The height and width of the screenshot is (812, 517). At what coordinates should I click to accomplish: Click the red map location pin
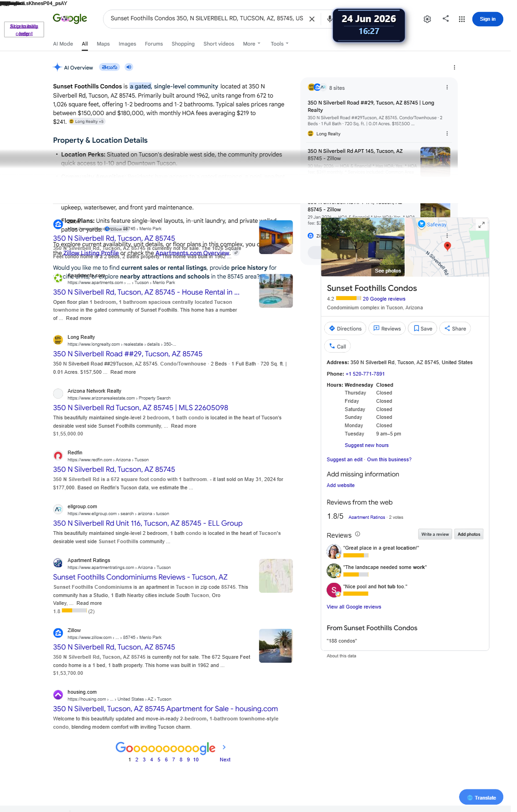pos(447,246)
